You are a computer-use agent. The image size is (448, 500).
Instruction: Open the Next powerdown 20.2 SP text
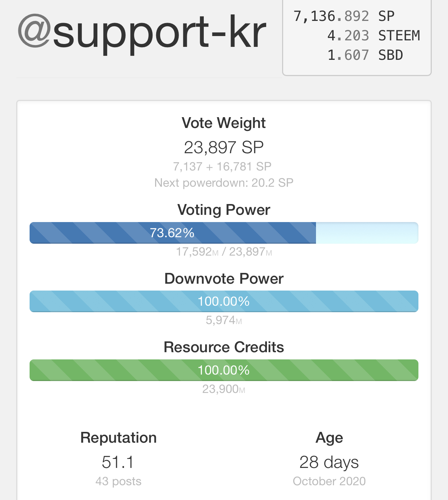224,183
